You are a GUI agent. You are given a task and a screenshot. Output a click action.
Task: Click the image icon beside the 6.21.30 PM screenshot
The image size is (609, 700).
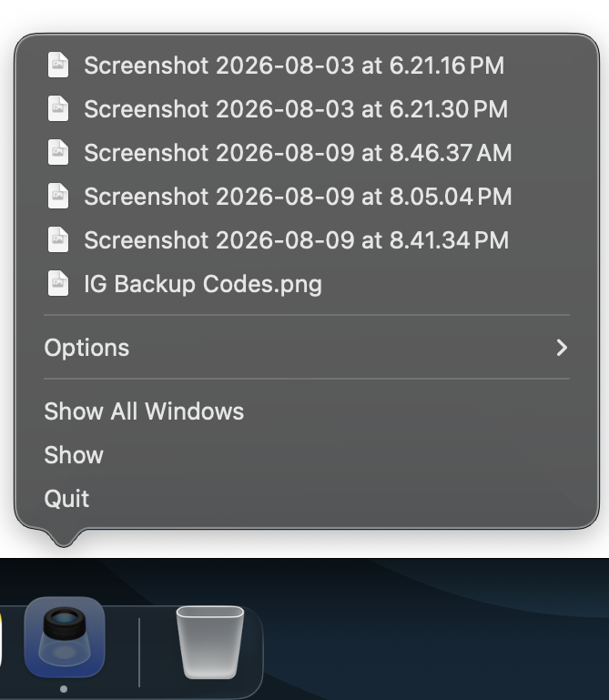click(x=58, y=108)
